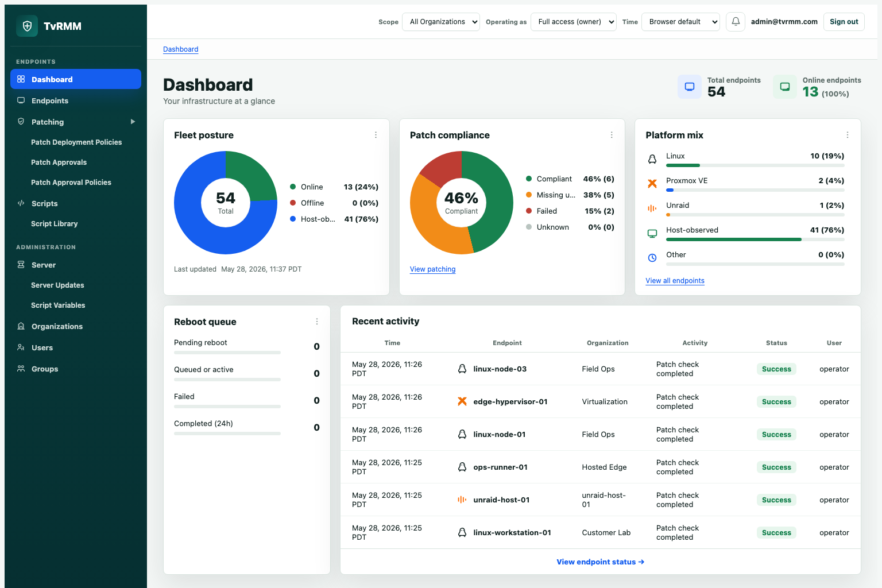Open the Scope All Organizations dropdown
Screen dimensions: 882x588
pyautogui.click(x=441, y=22)
